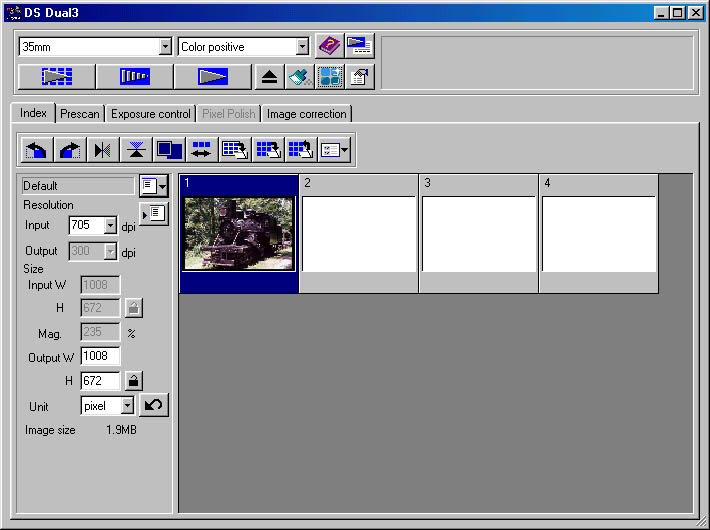Toggle the four-square color matching button
Screen dimensions: 710x530
tap(329, 77)
